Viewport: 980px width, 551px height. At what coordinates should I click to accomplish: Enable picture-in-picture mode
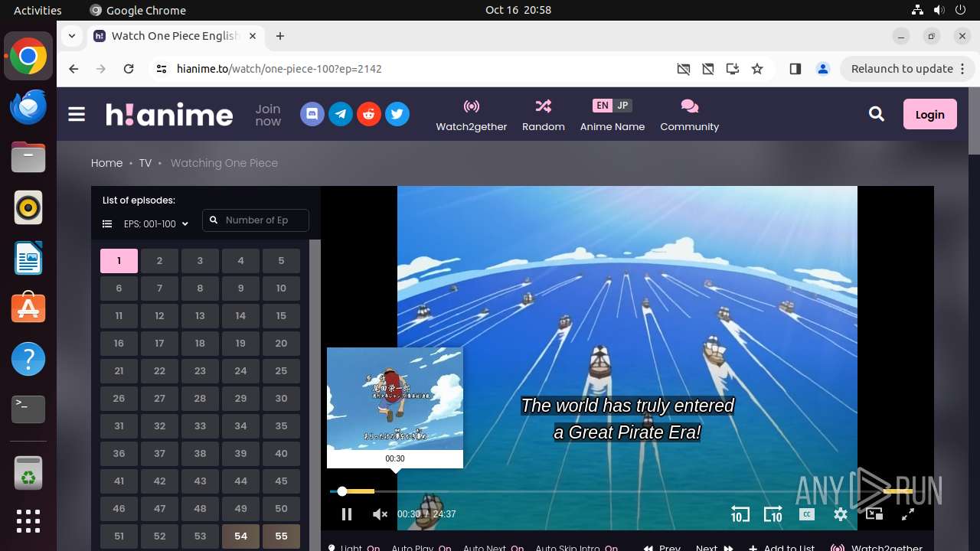(874, 514)
